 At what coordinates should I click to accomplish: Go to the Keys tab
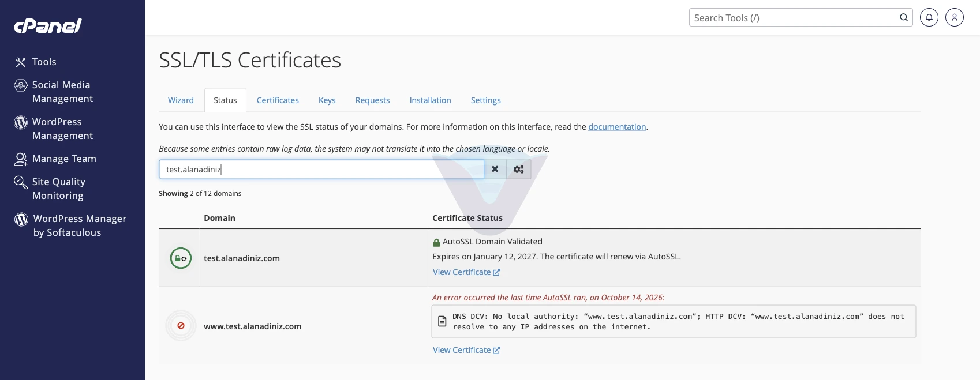click(327, 100)
